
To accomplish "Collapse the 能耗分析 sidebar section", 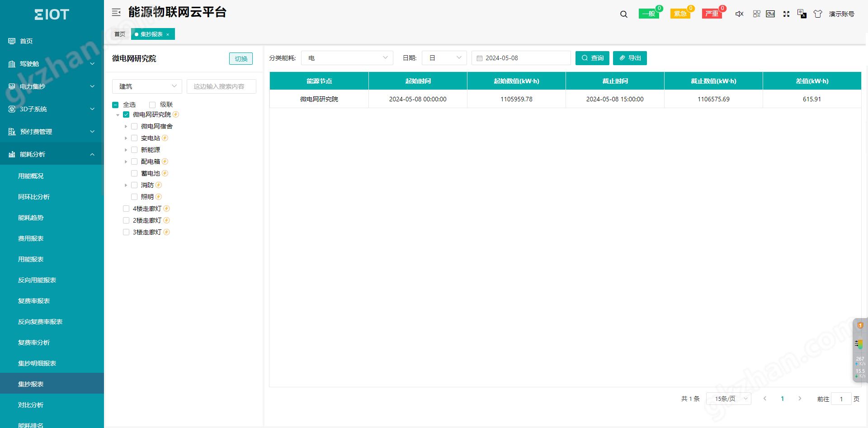I will (x=52, y=154).
